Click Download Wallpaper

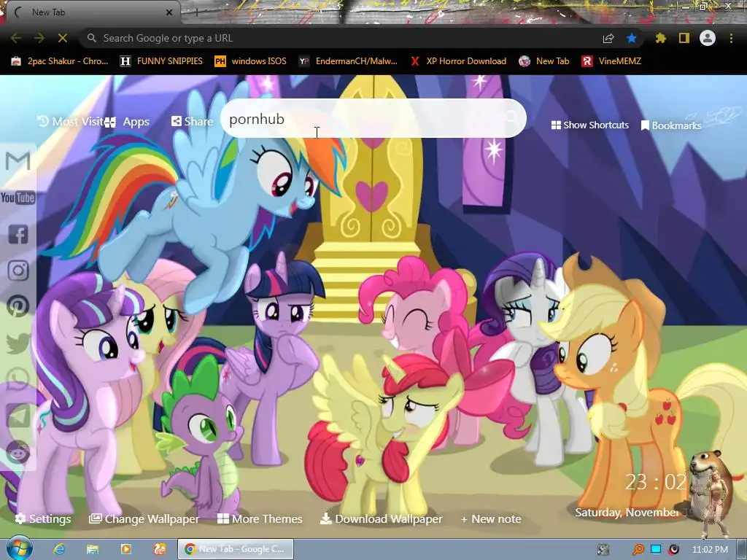[x=381, y=518]
